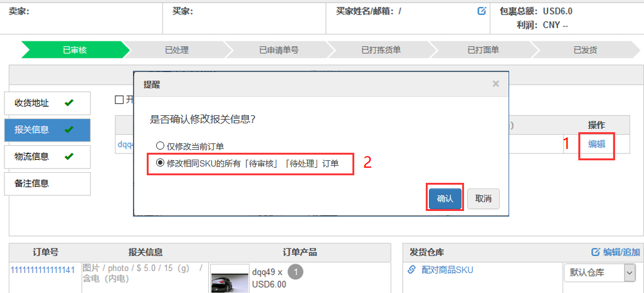Open the 备注信息 side tab
644x293 pixels.
click(47, 183)
